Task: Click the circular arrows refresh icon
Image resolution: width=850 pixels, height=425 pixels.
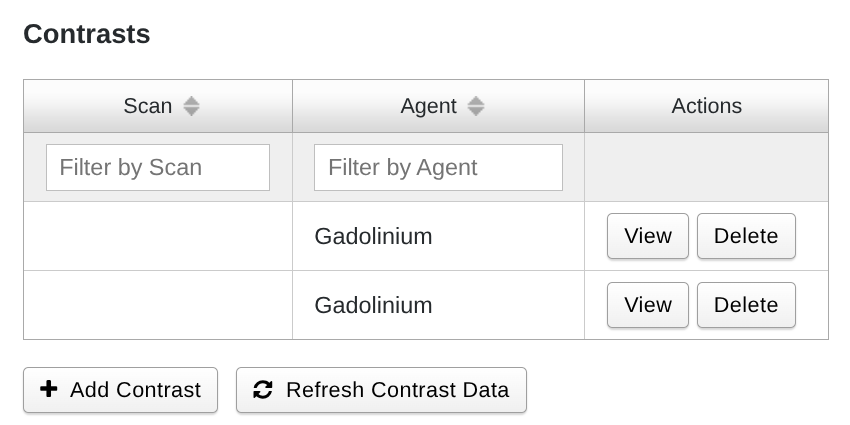Action: coord(263,389)
